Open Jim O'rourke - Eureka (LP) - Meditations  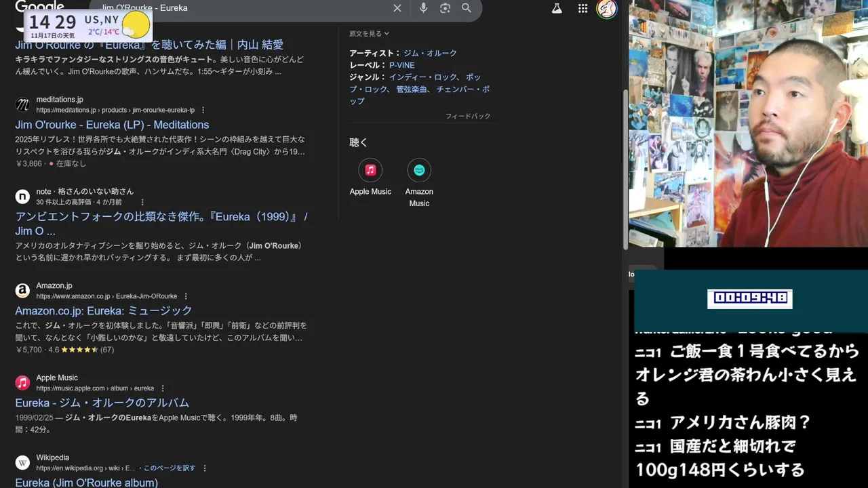pyautogui.click(x=112, y=125)
